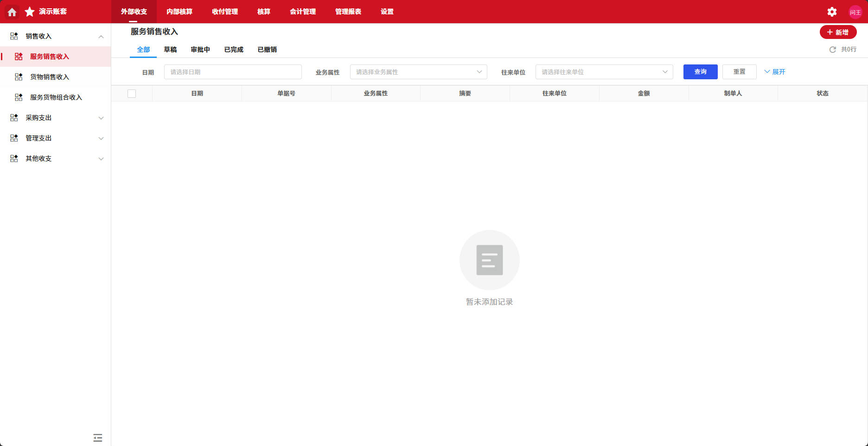Switch to the 草稿 tab

(x=170, y=50)
